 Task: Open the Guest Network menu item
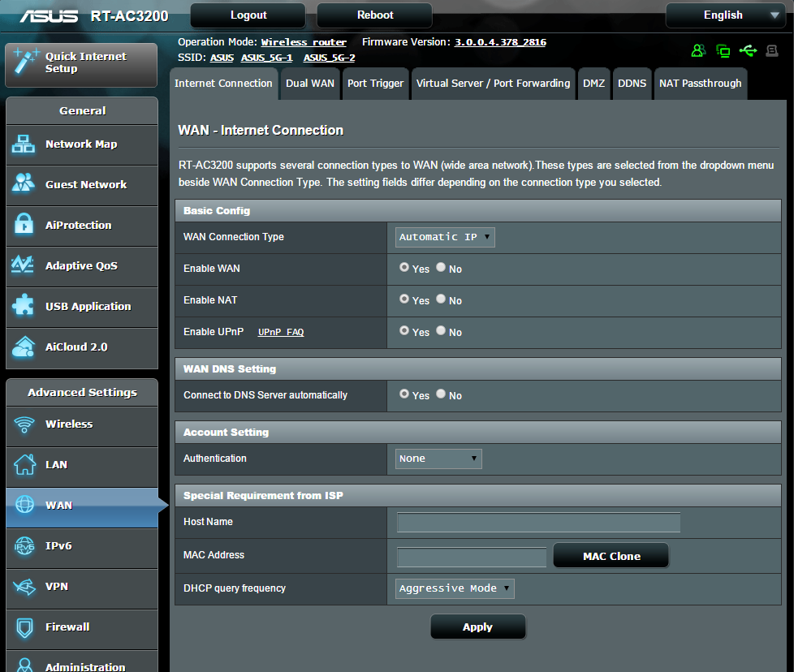[82, 185]
